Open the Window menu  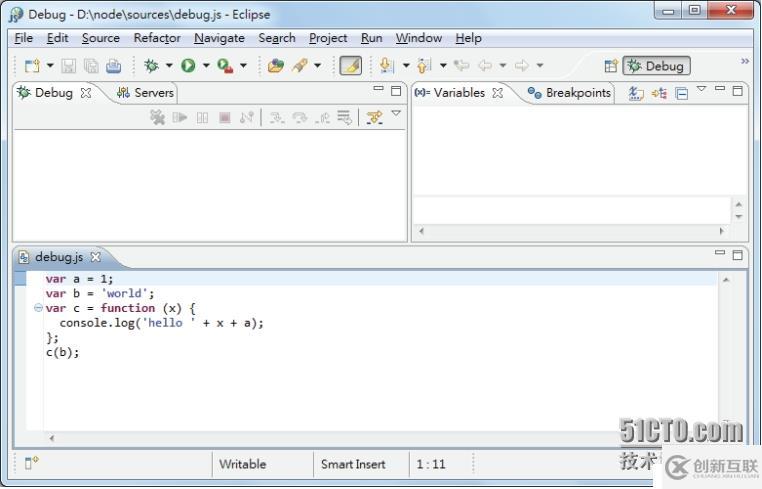pyautogui.click(x=418, y=38)
